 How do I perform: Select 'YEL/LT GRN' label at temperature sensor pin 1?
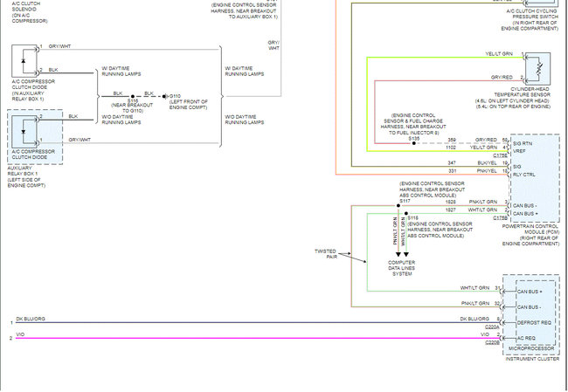tap(499, 54)
